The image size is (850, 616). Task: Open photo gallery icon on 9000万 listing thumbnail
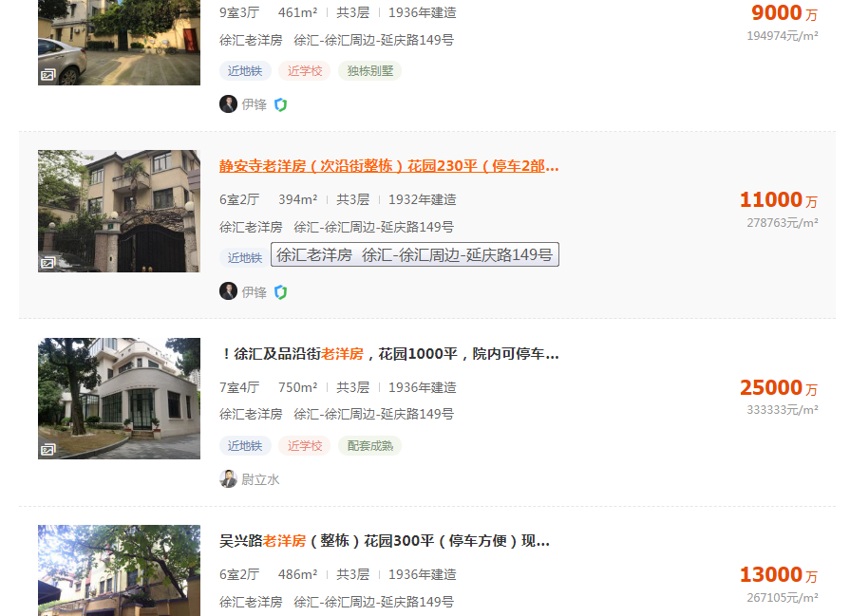click(x=47, y=75)
